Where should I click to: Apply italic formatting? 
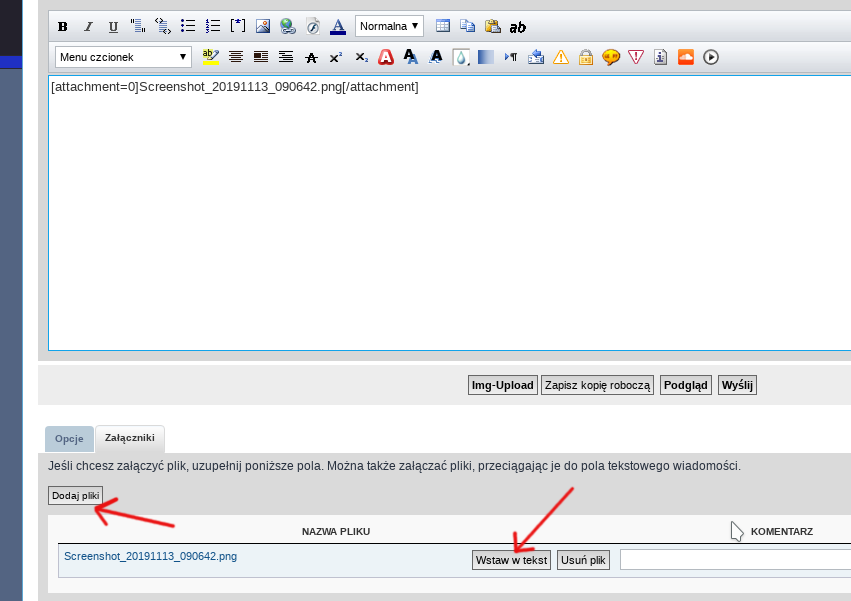(88, 26)
